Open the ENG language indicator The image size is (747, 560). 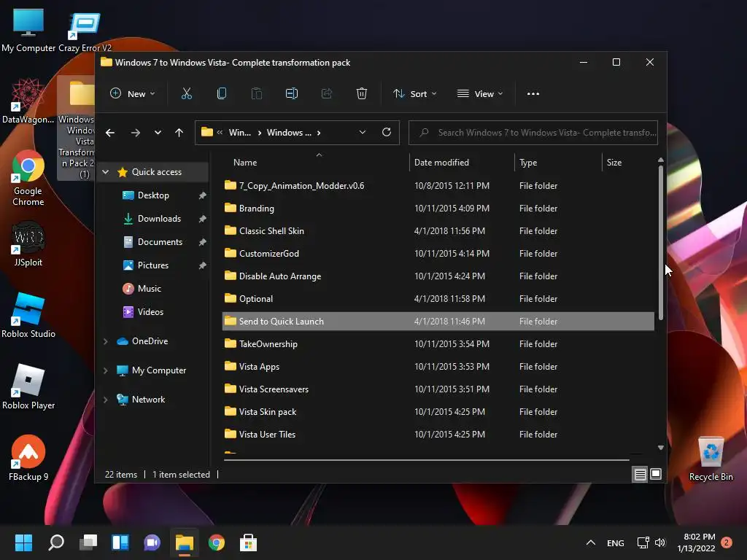616,542
